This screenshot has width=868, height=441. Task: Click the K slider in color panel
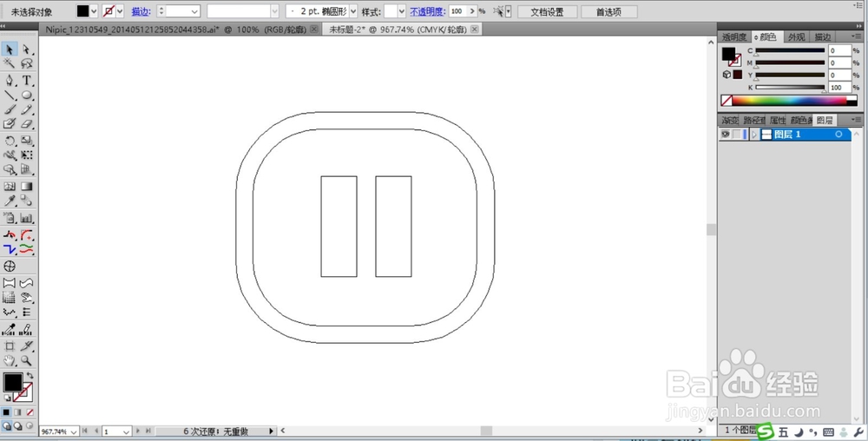(x=791, y=88)
